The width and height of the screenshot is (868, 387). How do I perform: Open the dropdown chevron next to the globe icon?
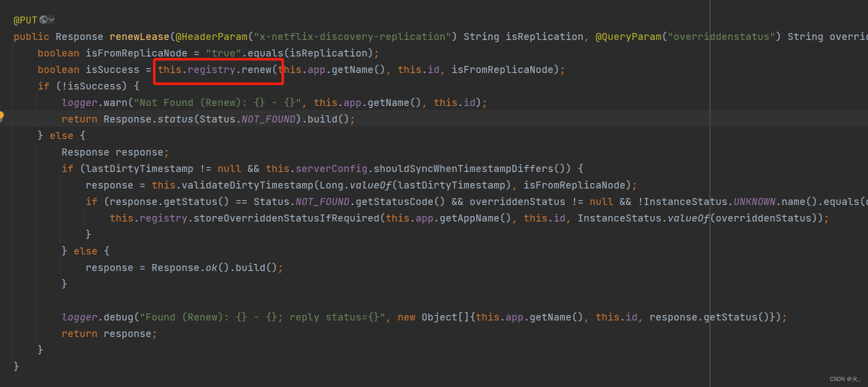click(x=51, y=19)
